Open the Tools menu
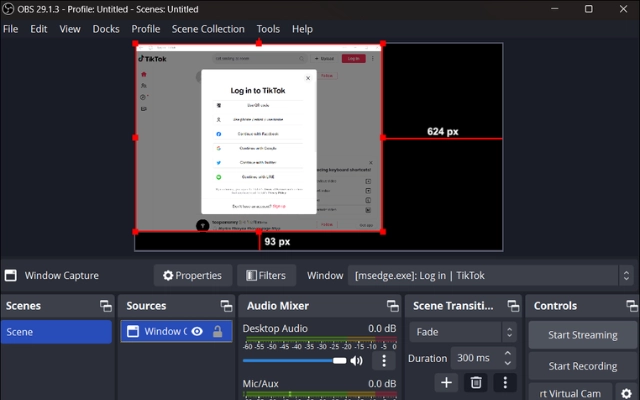This screenshot has height=400, width=640. (268, 29)
